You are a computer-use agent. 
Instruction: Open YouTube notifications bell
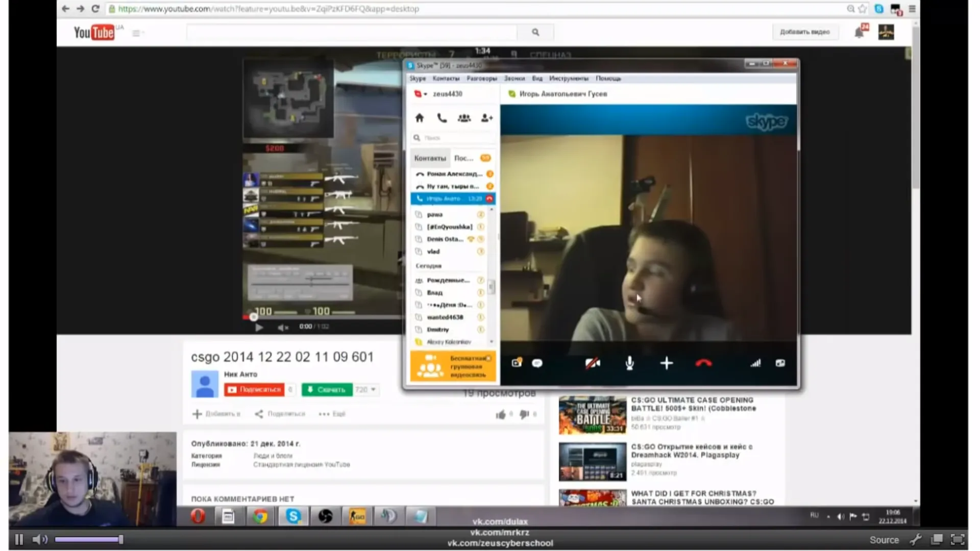point(860,32)
